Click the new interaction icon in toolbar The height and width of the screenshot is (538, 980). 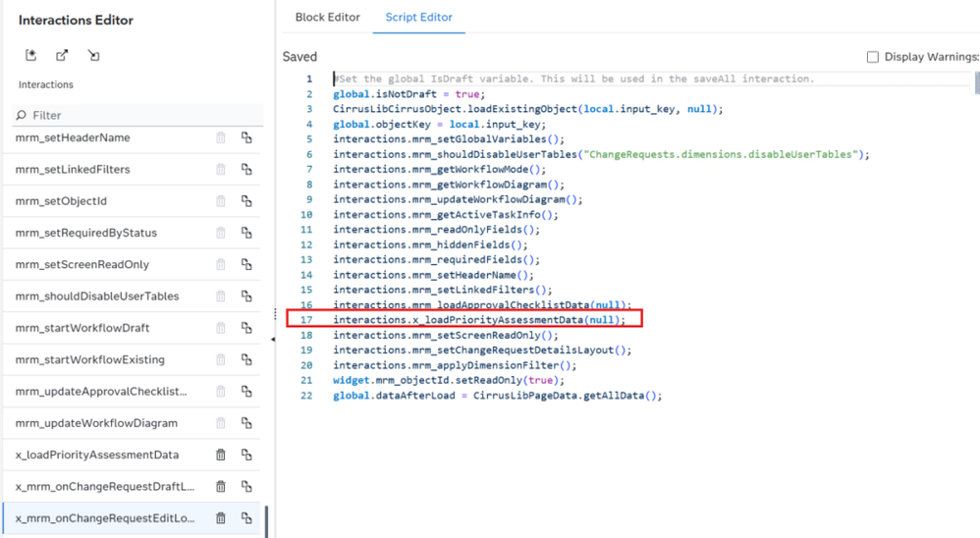[x=30, y=55]
